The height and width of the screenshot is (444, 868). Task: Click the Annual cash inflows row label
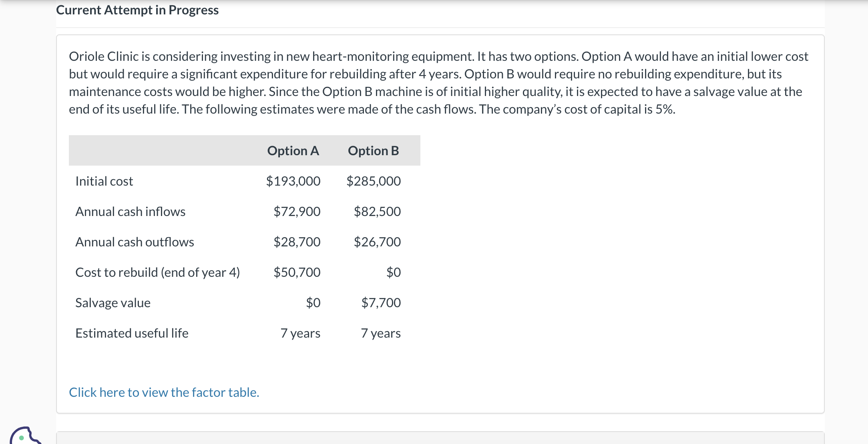pos(130,212)
